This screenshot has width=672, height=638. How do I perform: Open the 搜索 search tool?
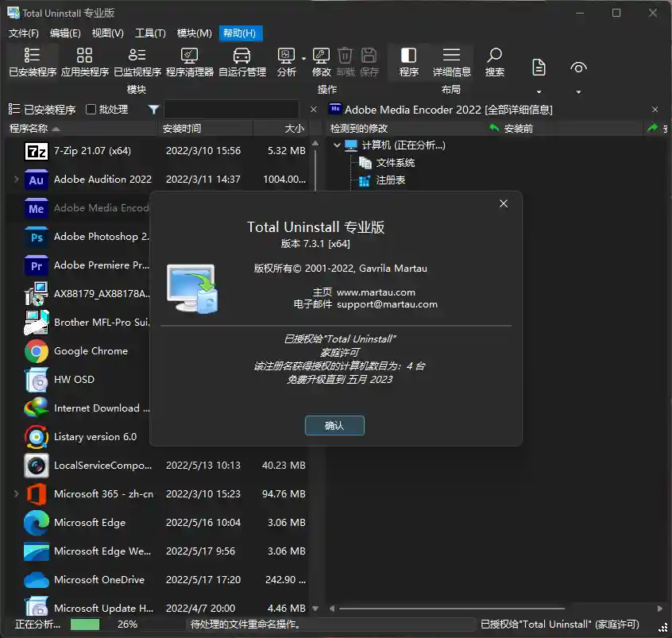pos(494,62)
